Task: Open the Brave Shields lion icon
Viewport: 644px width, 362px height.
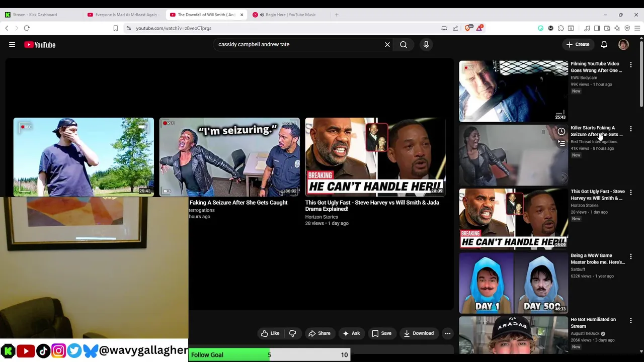Action: tap(468, 28)
